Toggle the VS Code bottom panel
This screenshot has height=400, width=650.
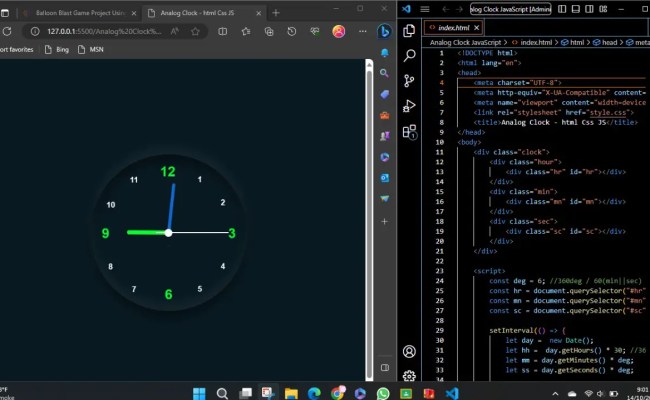click(576, 9)
